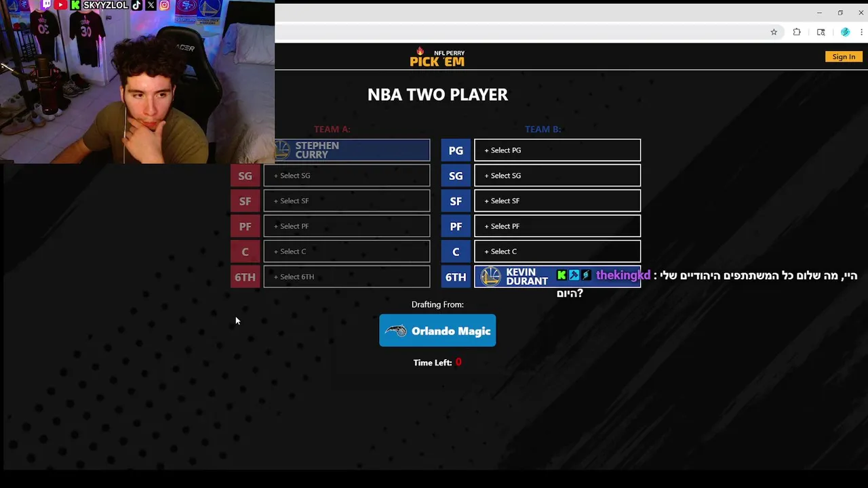The width and height of the screenshot is (868, 488).
Task: Click Team A red SG position label
Action: (245, 176)
